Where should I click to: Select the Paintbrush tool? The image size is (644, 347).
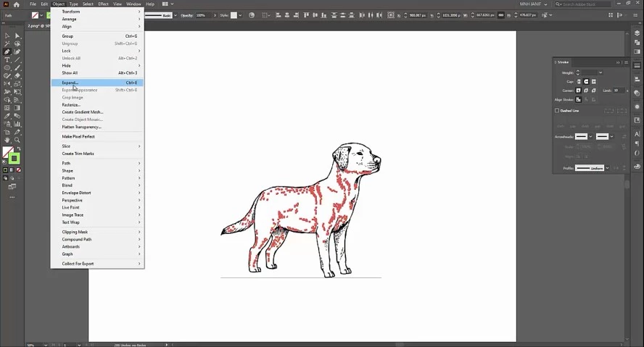[17, 68]
